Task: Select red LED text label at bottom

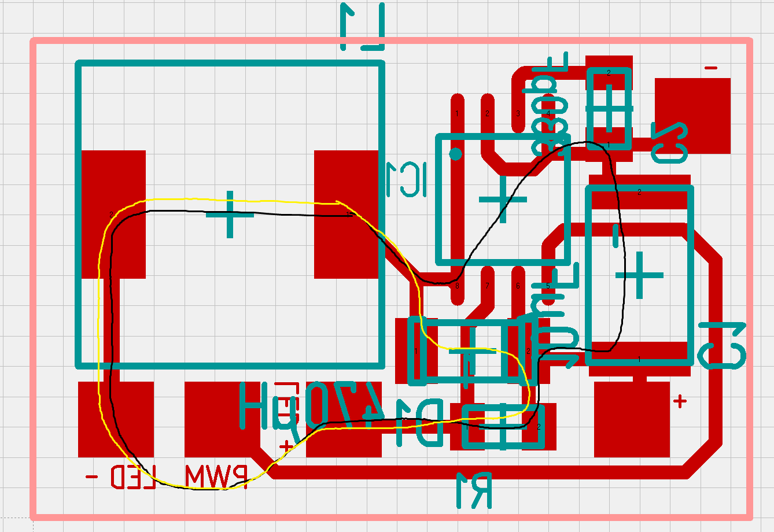Action: (x=134, y=476)
